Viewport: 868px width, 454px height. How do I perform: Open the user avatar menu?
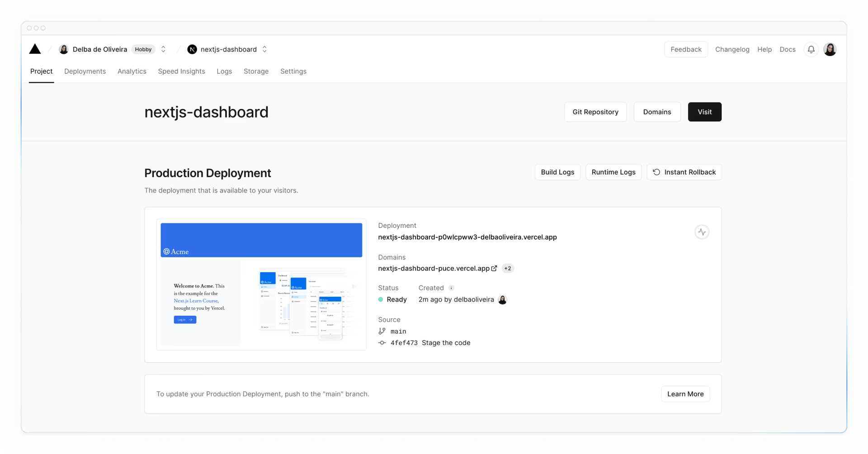pyautogui.click(x=830, y=49)
